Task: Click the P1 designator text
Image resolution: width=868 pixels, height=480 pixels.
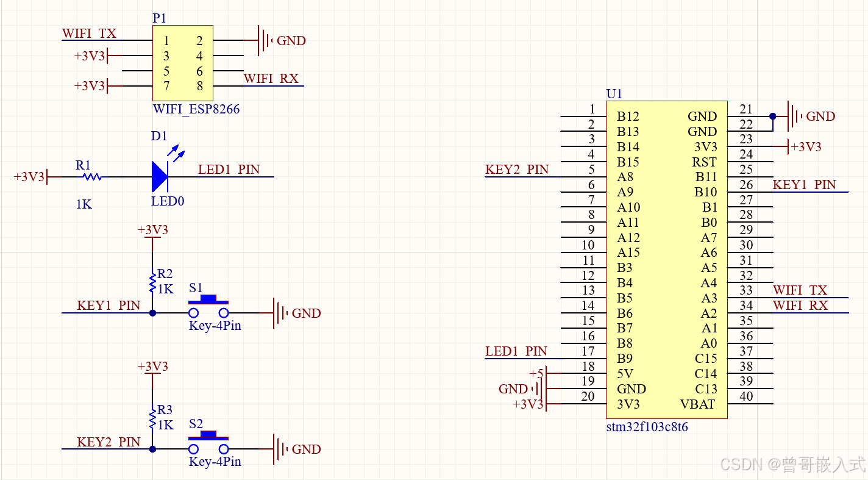Action: [159, 18]
